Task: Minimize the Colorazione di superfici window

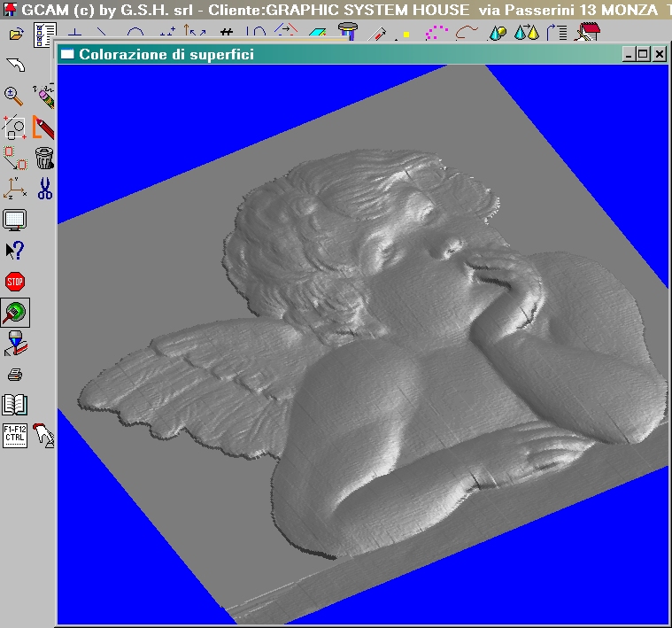Action: click(x=629, y=54)
